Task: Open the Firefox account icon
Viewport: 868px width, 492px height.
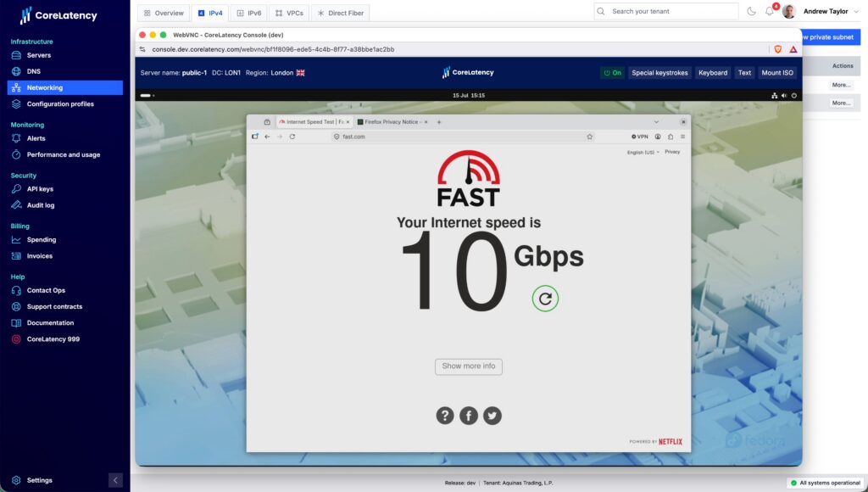Action: point(658,137)
